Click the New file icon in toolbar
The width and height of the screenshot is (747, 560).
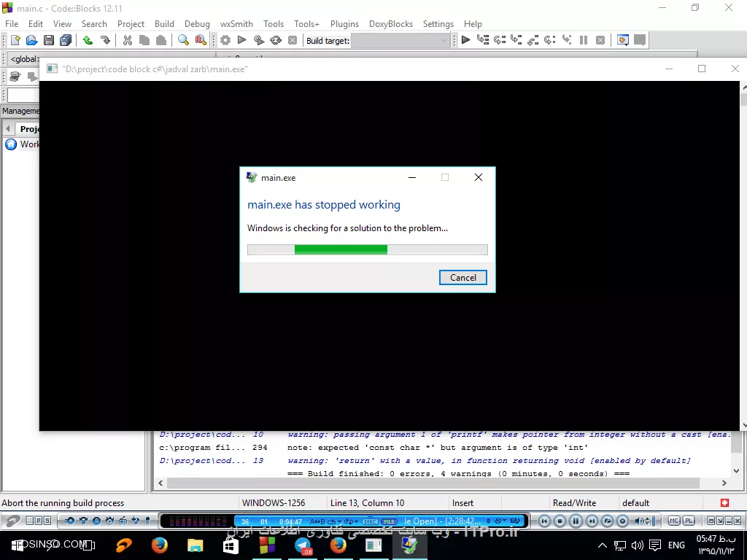click(15, 41)
